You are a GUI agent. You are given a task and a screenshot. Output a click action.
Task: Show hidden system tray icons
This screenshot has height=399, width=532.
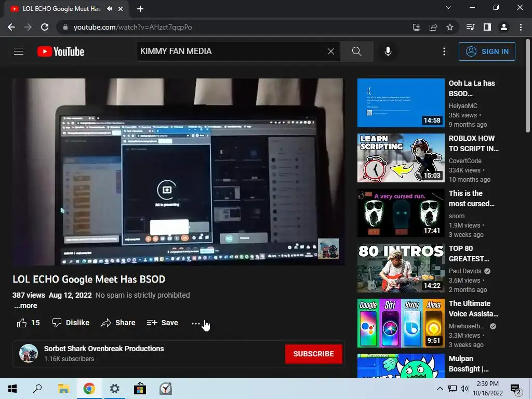coord(440,389)
